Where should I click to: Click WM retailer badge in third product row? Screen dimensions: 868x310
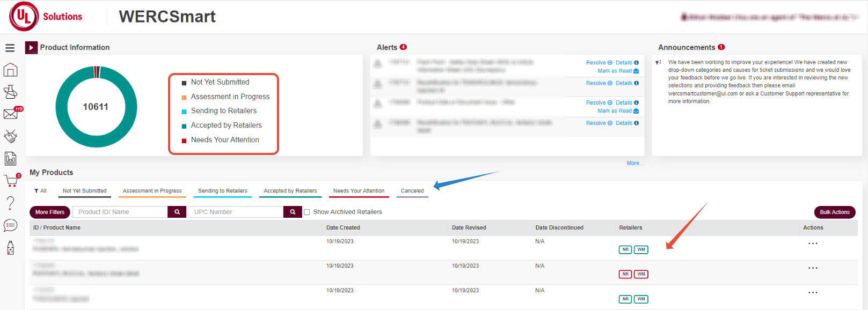point(641,299)
